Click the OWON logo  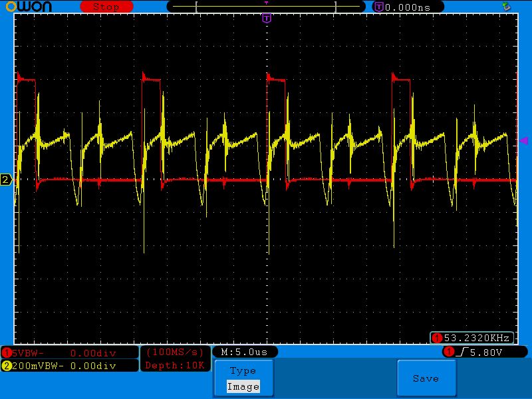[29, 7]
